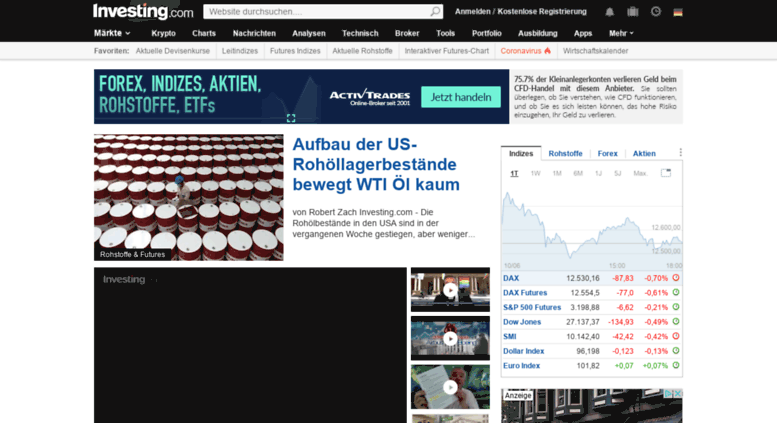Open the Ausbildung menu
The height and width of the screenshot is (423, 777).
click(x=538, y=33)
